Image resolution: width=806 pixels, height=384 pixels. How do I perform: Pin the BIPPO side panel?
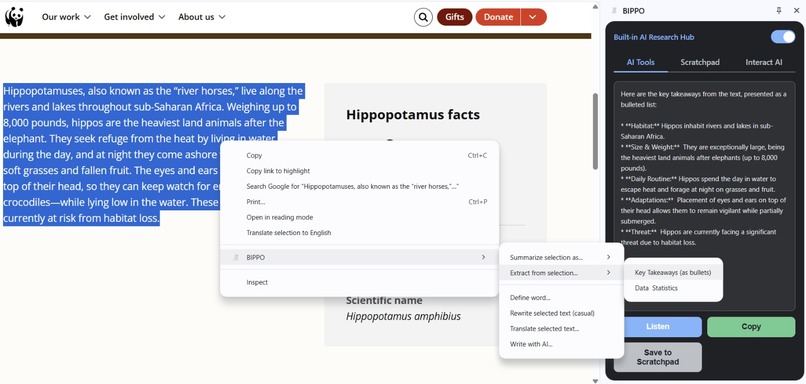pyautogui.click(x=779, y=10)
